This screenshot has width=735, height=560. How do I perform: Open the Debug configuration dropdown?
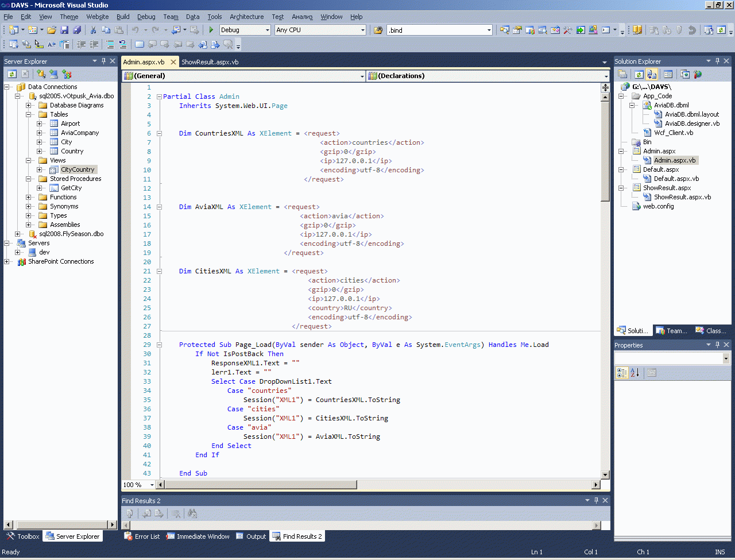(267, 30)
